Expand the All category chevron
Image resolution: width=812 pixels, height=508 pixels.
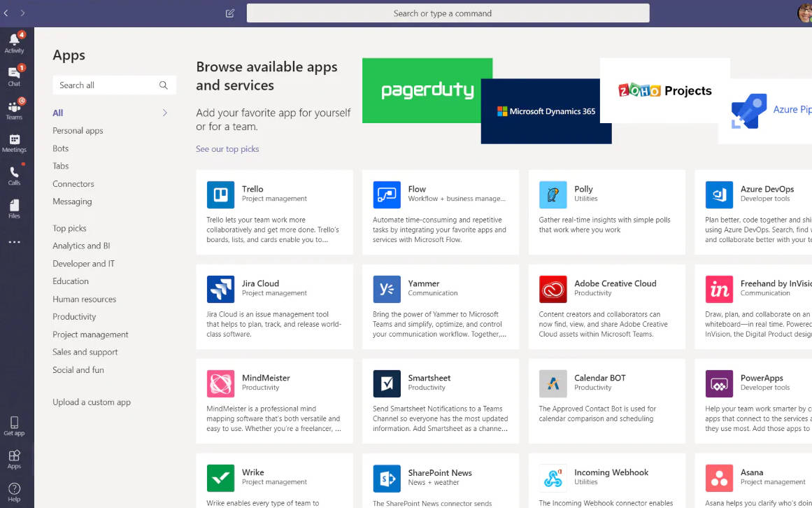165,113
